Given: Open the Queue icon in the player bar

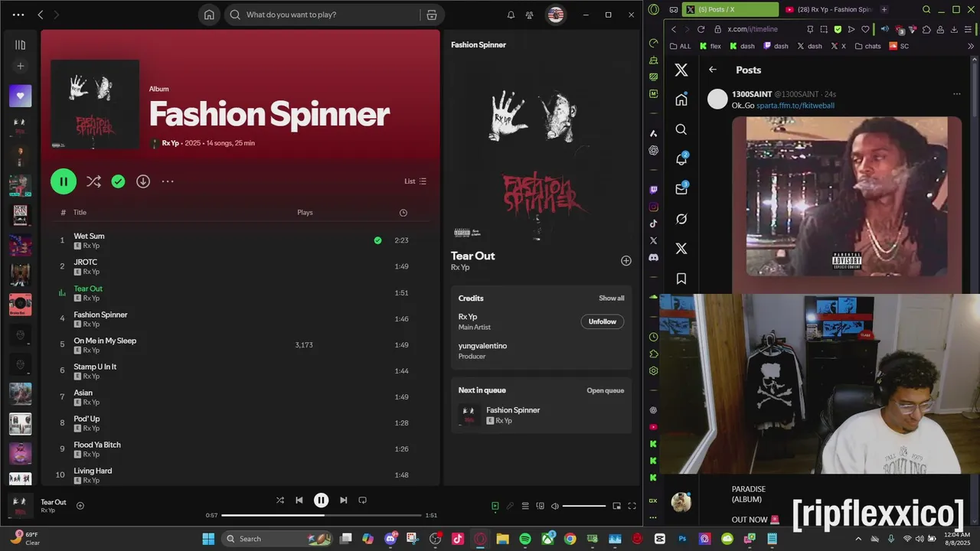Looking at the screenshot, I should (525, 506).
